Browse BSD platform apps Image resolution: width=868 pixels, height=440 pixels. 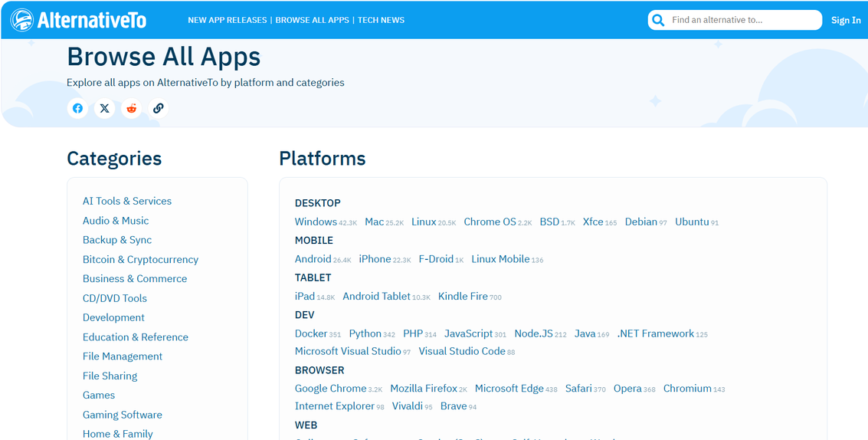coord(550,222)
